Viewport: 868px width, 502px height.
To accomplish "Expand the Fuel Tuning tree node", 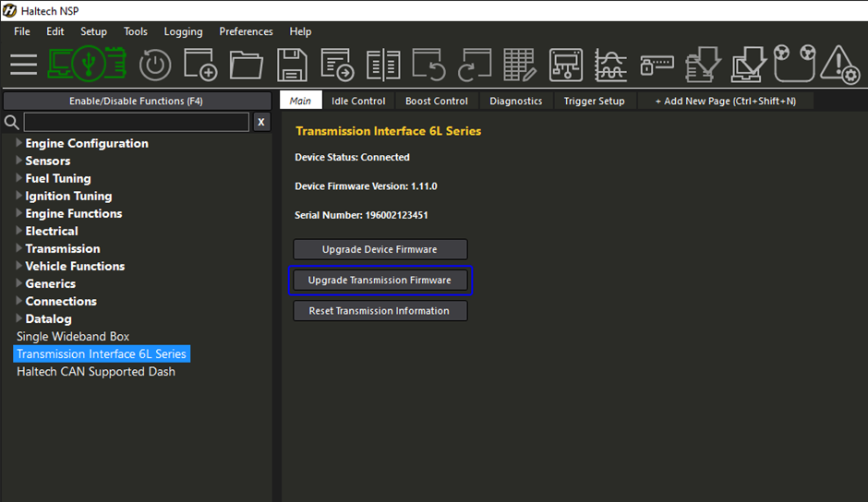I will (x=19, y=178).
